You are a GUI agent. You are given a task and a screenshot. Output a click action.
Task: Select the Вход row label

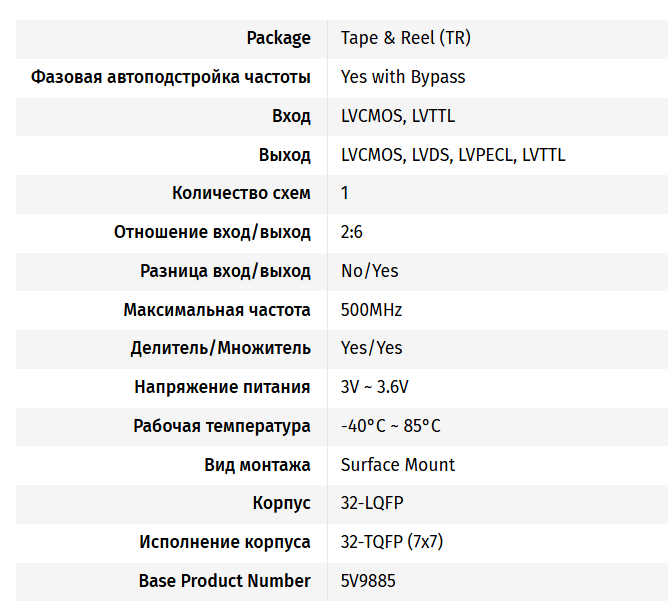pyautogui.click(x=291, y=116)
